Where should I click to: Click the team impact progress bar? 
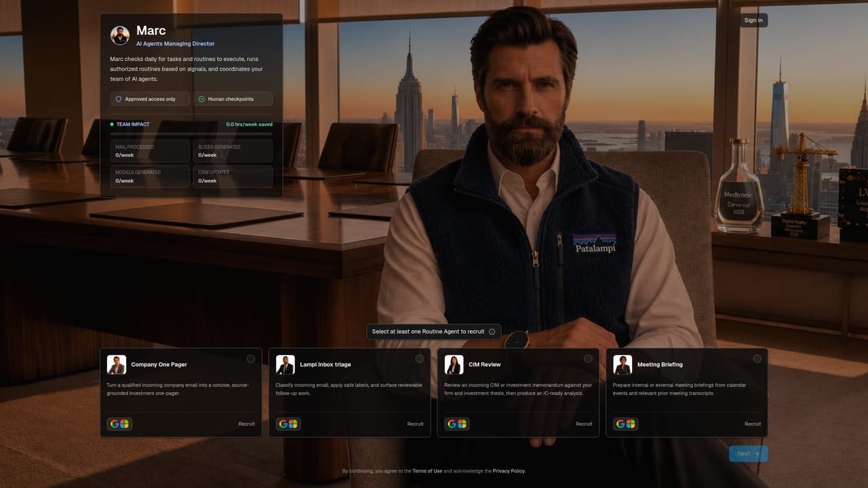191,134
